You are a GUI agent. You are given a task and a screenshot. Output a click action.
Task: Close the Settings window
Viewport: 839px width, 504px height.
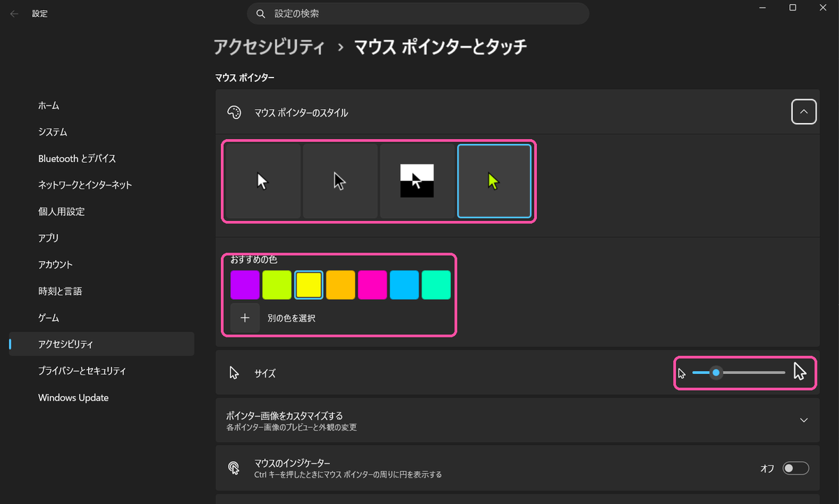(824, 7)
